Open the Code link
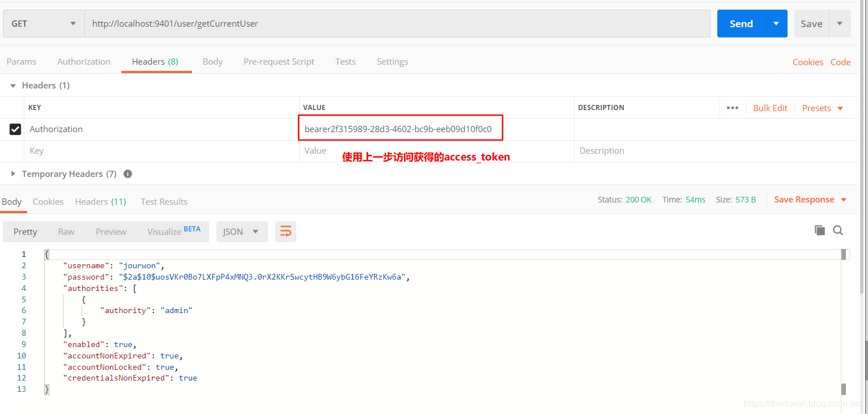Image resolution: width=868 pixels, height=414 pixels. [x=840, y=62]
